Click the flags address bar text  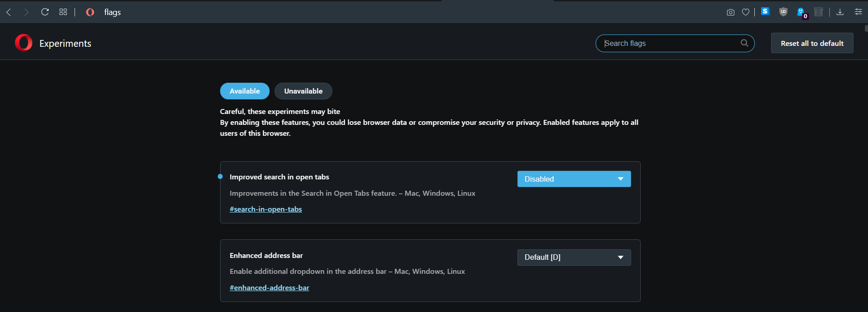(112, 12)
